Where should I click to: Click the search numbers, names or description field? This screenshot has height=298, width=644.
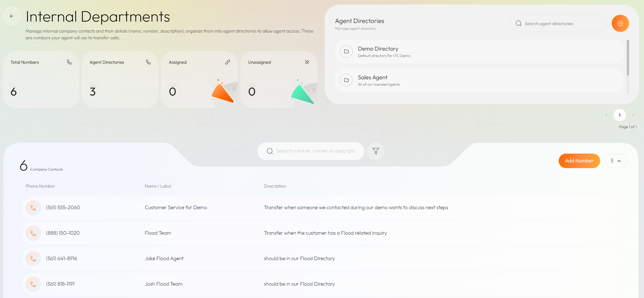(x=315, y=151)
